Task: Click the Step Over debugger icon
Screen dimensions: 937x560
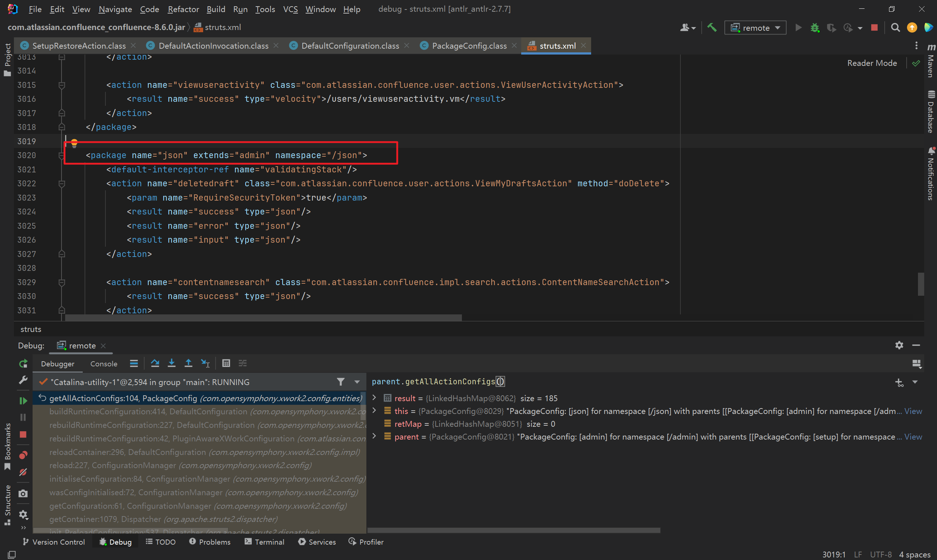Action: [155, 363]
